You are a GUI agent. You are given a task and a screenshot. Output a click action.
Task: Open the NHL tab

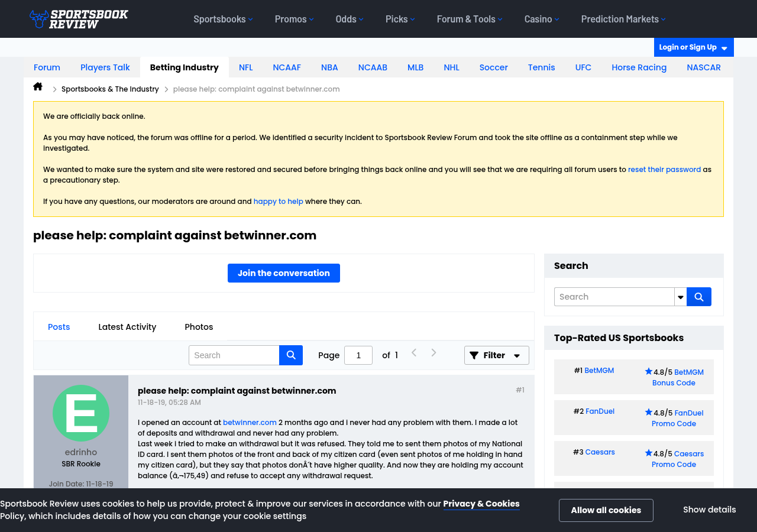coord(452,67)
